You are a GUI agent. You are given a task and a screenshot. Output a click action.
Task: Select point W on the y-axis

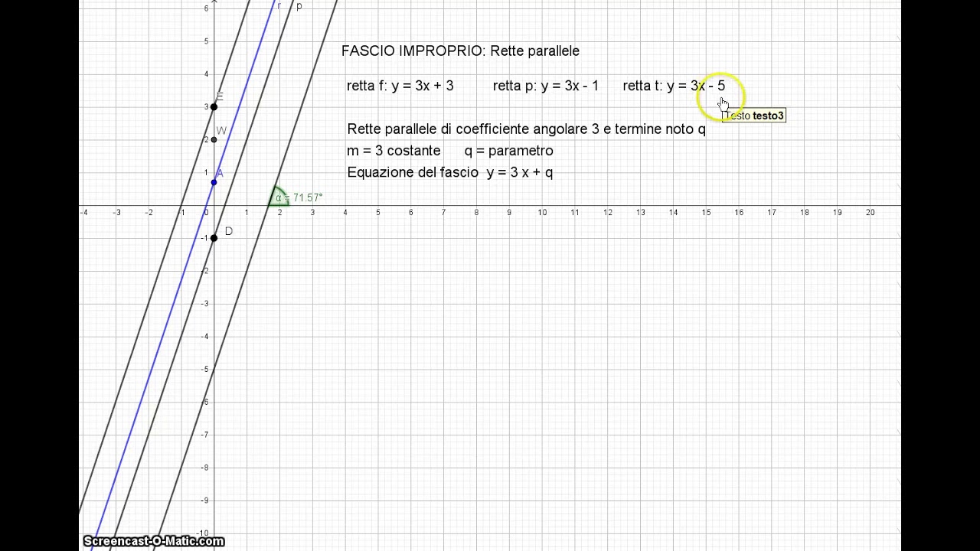pos(214,139)
